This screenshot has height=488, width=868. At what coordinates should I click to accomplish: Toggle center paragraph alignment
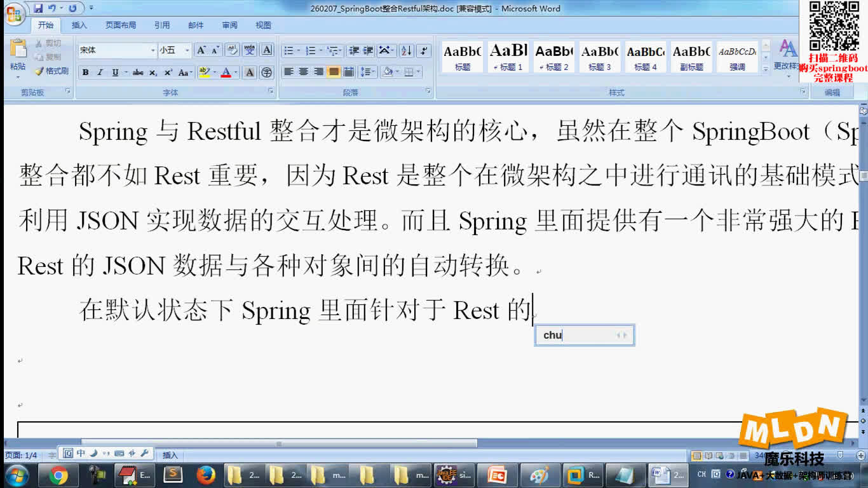point(303,72)
